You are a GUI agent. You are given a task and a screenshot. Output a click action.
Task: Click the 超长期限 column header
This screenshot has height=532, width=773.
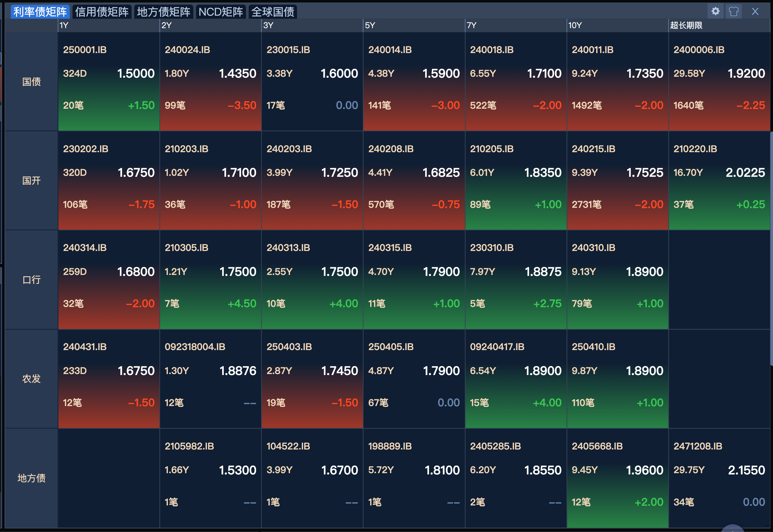click(686, 25)
